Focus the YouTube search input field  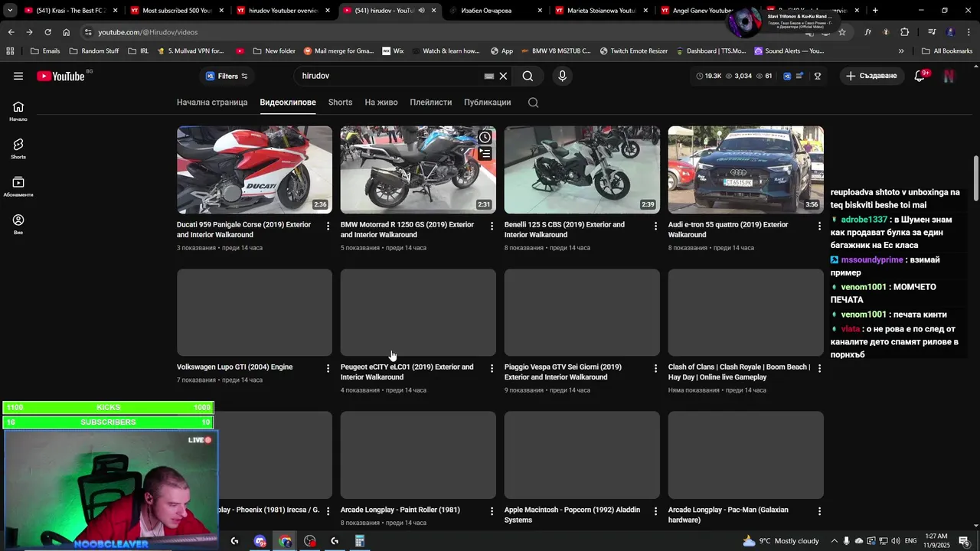(390, 76)
